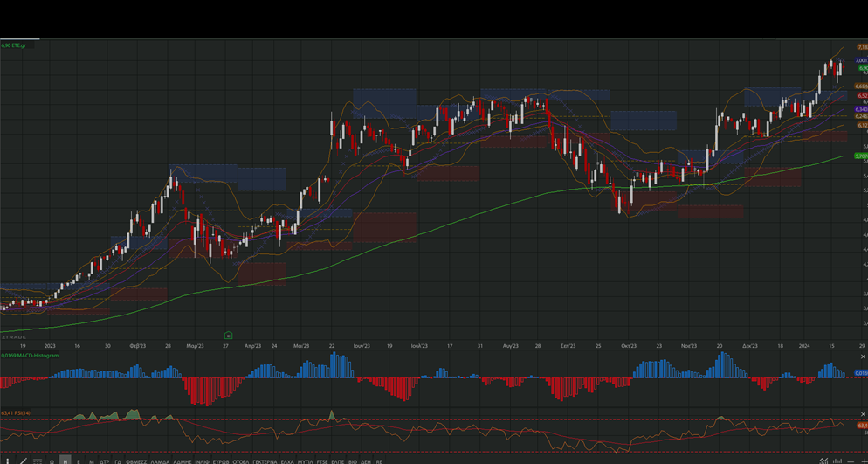
Task: Open the three-dot options menu
Action: click(7, 461)
